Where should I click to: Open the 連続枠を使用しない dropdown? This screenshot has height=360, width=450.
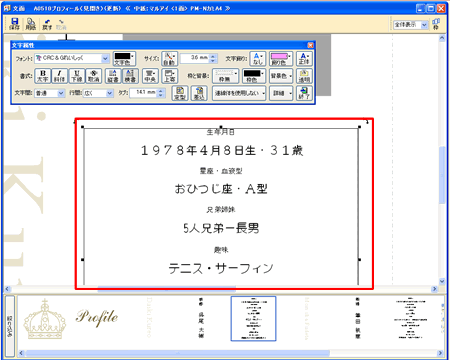[x=239, y=93]
